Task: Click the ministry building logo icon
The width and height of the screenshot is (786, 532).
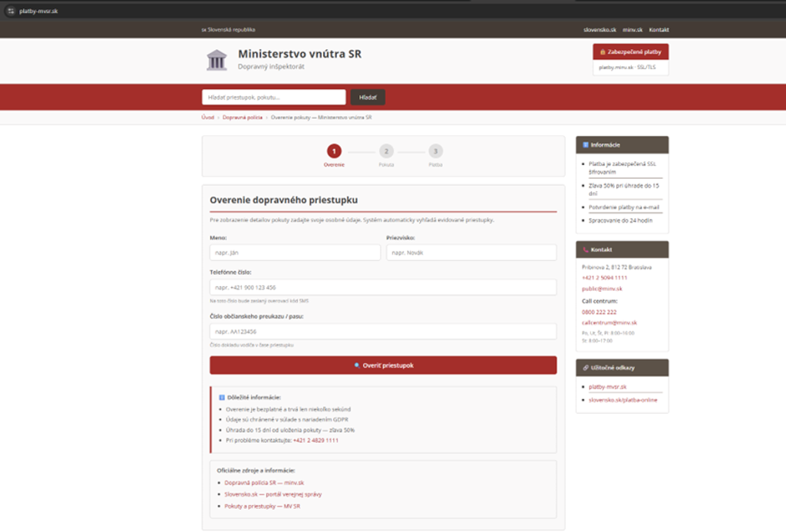Action: tap(216, 60)
